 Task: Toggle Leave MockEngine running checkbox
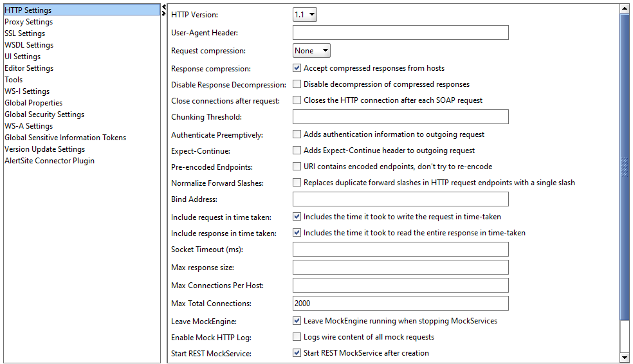(x=297, y=320)
